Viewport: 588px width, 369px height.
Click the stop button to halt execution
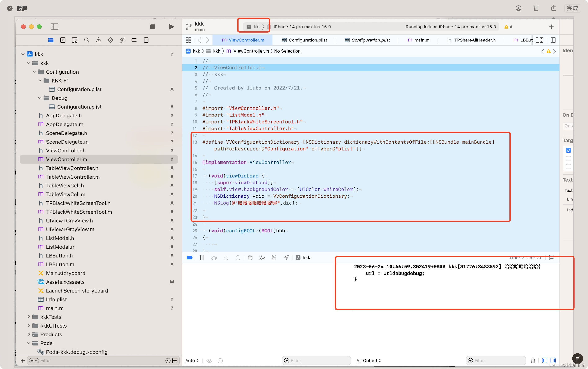pyautogui.click(x=152, y=26)
